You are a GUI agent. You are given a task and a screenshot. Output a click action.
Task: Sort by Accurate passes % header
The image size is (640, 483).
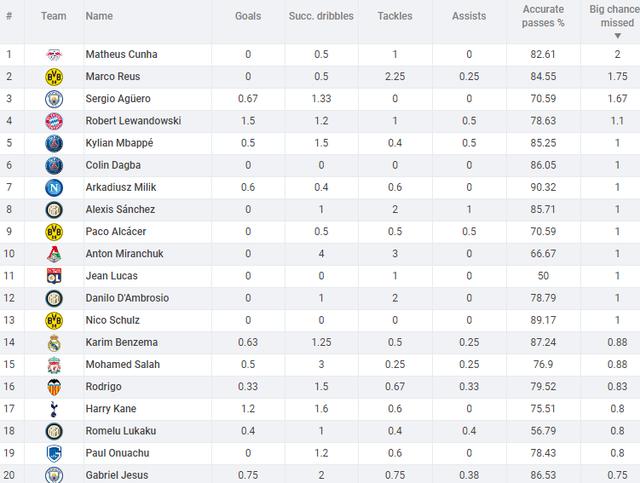(x=543, y=16)
